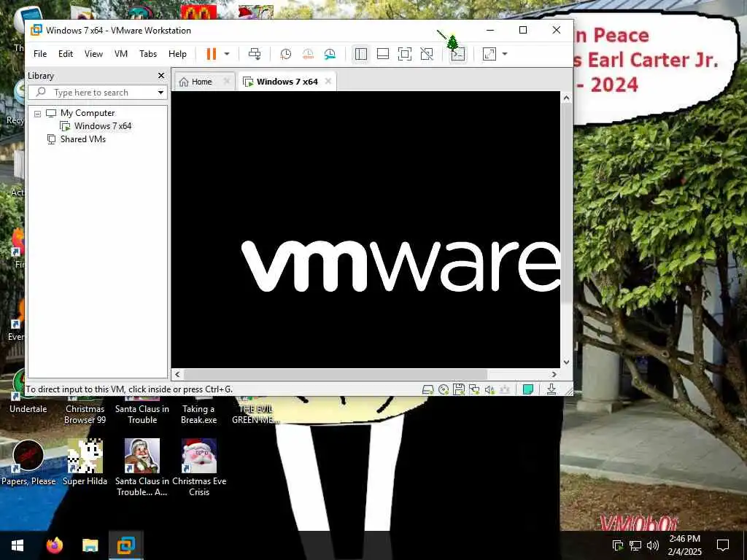Send Ctrl+Alt+Del to the virtual machine
The width and height of the screenshot is (747, 560).
[255, 54]
